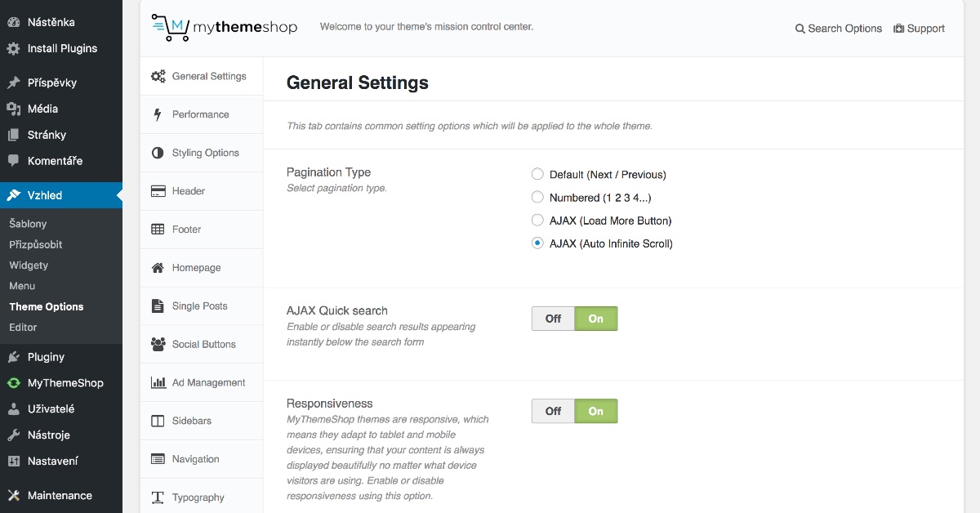Click the Ad Management chart icon
This screenshot has height=513, width=980.
tap(158, 382)
